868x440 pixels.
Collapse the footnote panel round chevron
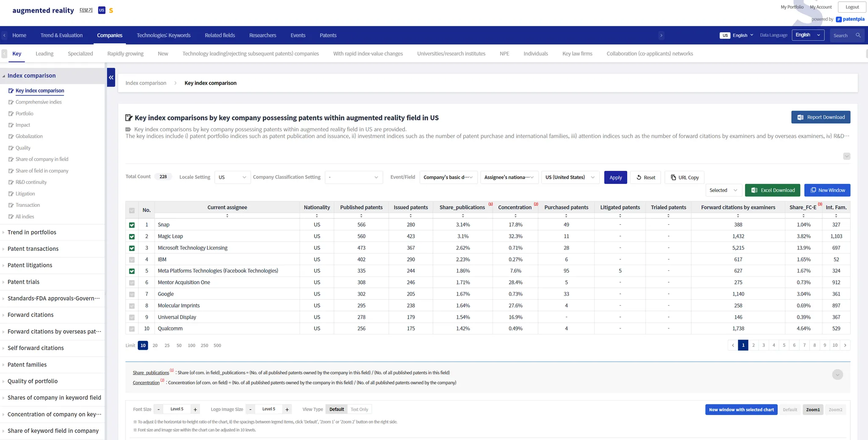pyautogui.click(x=837, y=375)
